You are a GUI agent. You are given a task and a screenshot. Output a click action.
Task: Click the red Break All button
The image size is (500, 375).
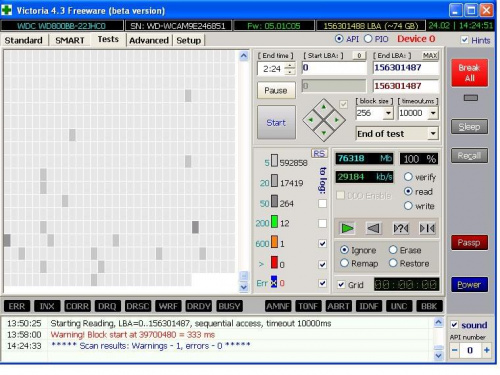coord(469,73)
